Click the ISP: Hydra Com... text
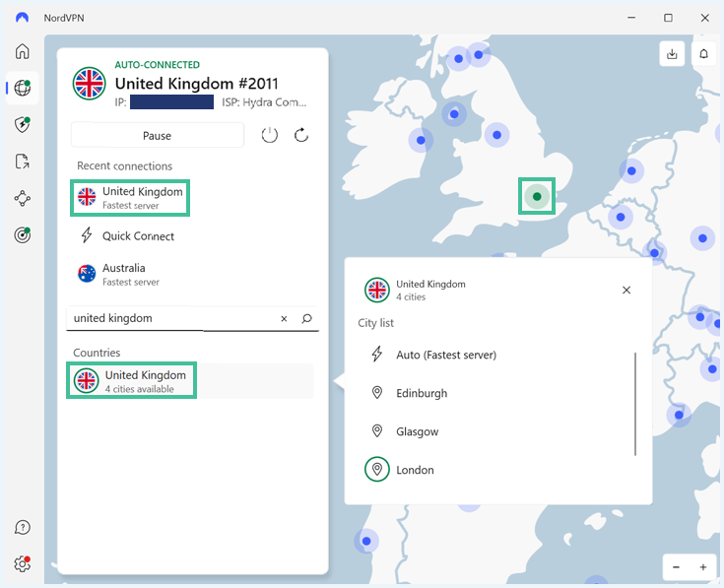Viewport: 724px width, 588px height. coord(264,102)
